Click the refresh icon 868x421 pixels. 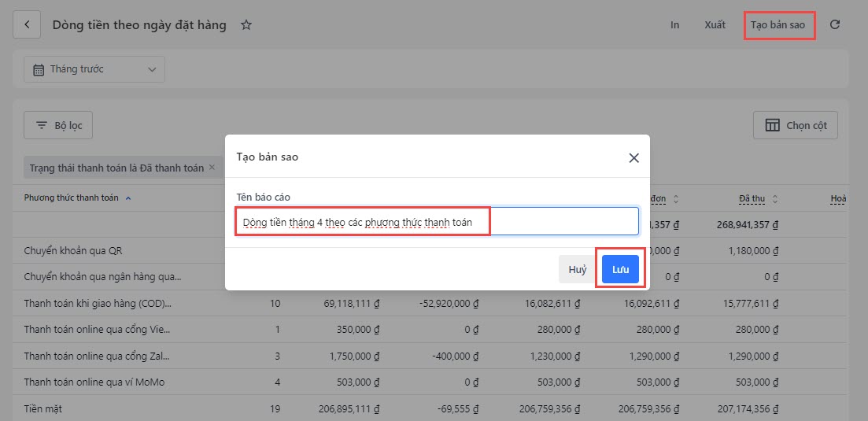[x=835, y=24]
